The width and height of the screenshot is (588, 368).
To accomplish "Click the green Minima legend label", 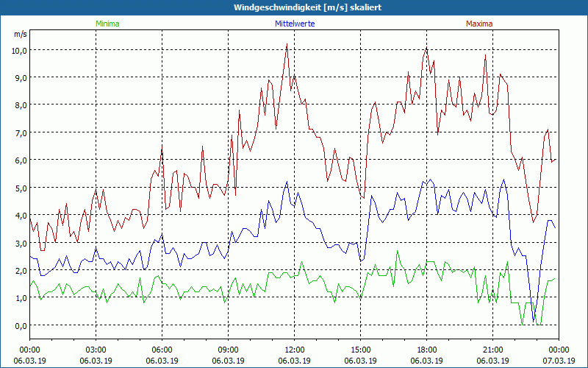I will tap(107, 24).
